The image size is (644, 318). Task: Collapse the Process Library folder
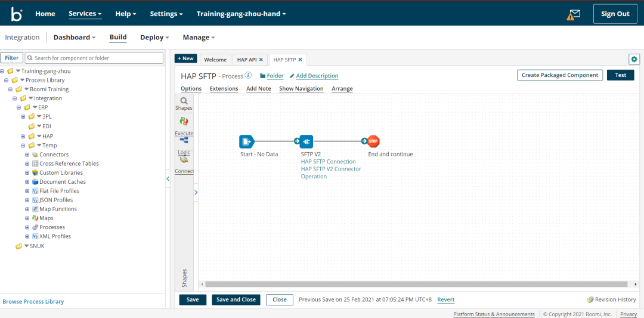point(6,80)
